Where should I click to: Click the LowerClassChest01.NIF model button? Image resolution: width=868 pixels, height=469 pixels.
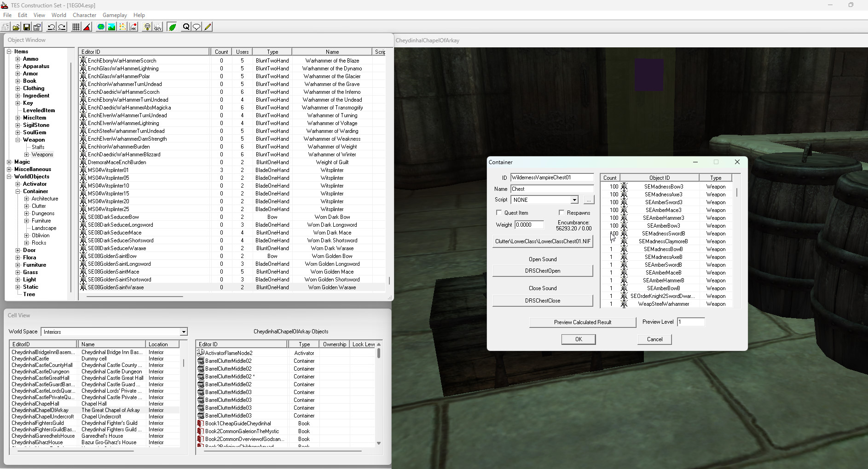[x=543, y=241]
